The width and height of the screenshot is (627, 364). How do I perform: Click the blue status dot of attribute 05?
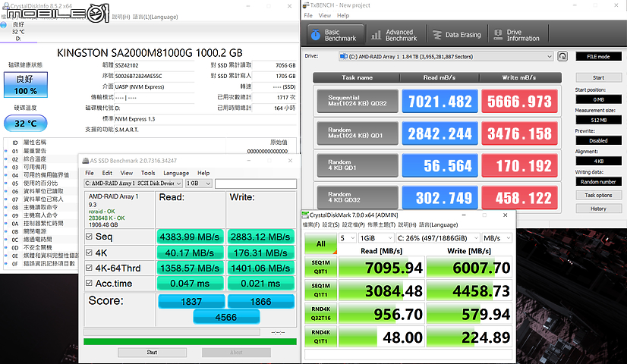[x=5, y=184]
